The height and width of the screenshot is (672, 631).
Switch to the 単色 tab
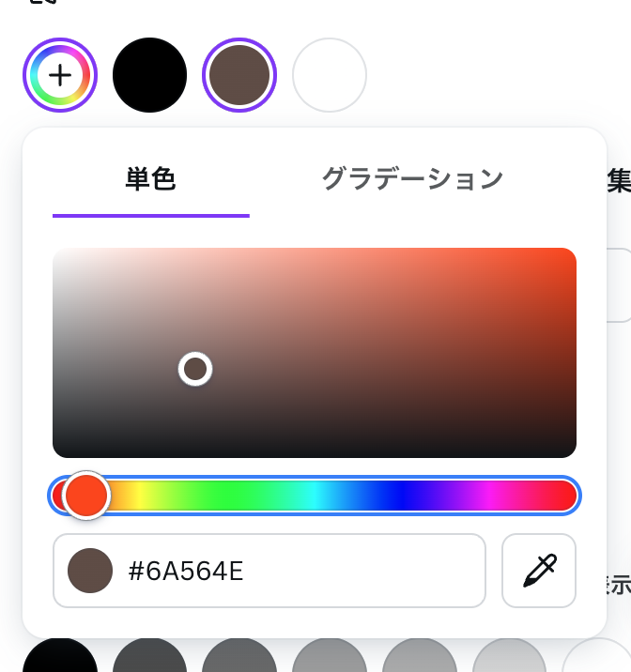click(150, 179)
